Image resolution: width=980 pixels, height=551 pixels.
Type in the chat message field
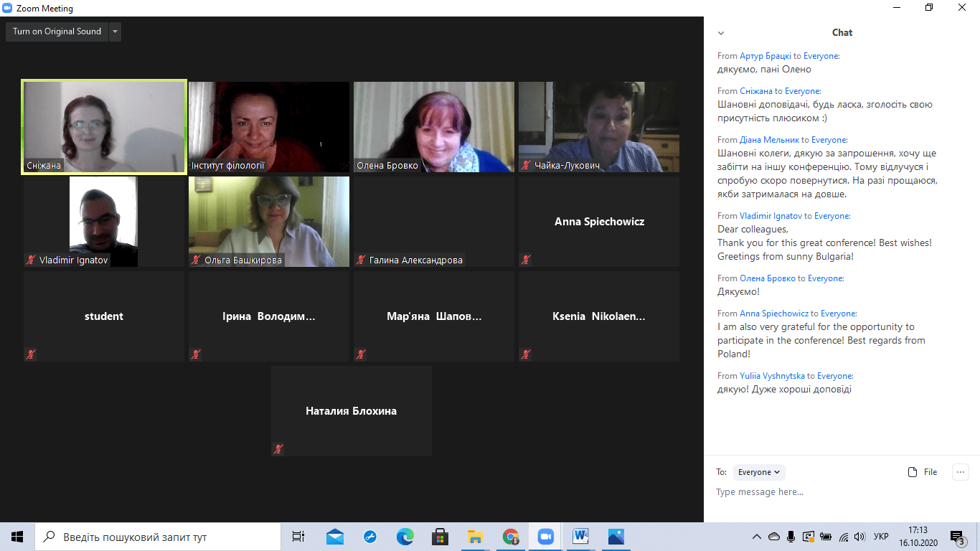click(x=825, y=492)
